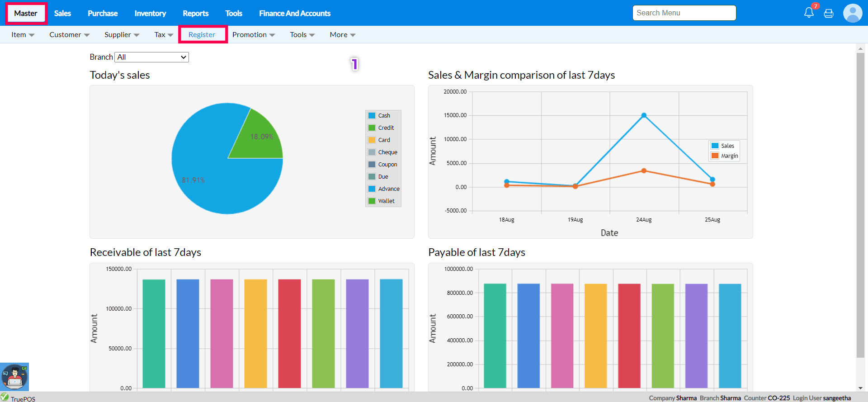Image resolution: width=868 pixels, height=402 pixels.
Task: Expand the Item submenu
Action: [x=23, y=35]
